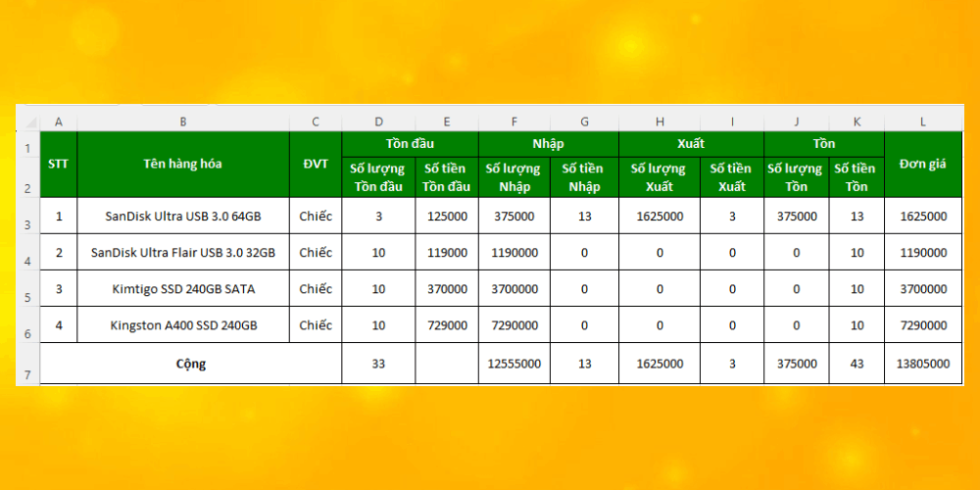Click the Số tiền Tồn subheader

(857, 177)
